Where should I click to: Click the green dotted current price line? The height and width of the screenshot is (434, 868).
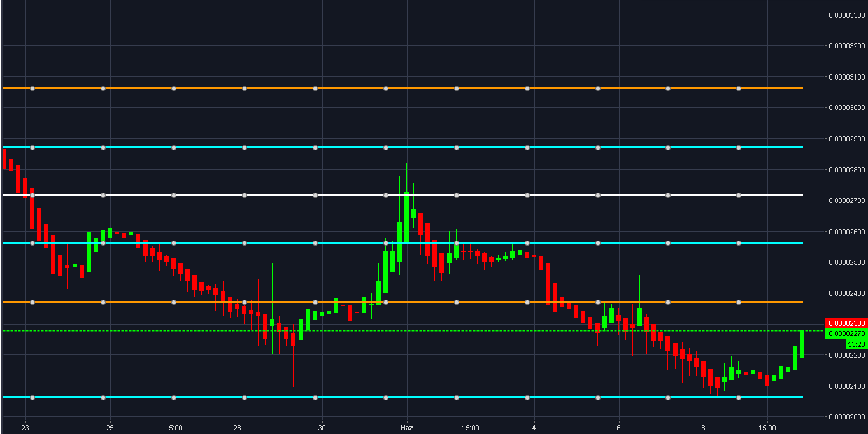412,331
